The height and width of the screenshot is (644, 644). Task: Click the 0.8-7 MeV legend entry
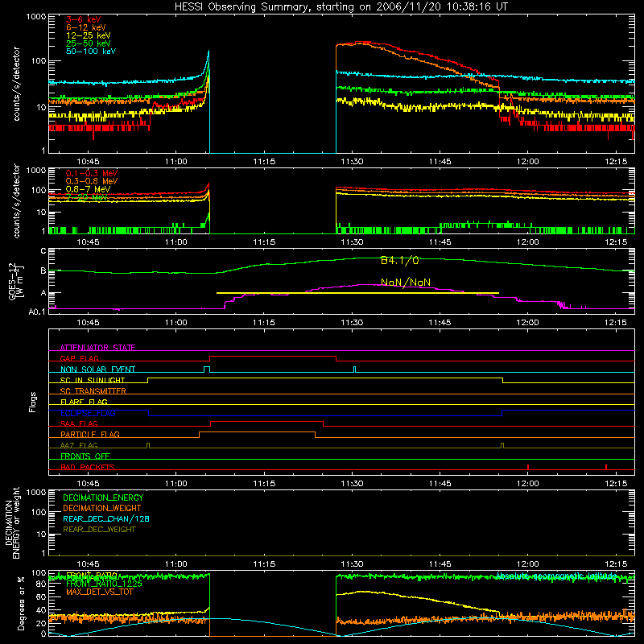(x=89, y=189)
